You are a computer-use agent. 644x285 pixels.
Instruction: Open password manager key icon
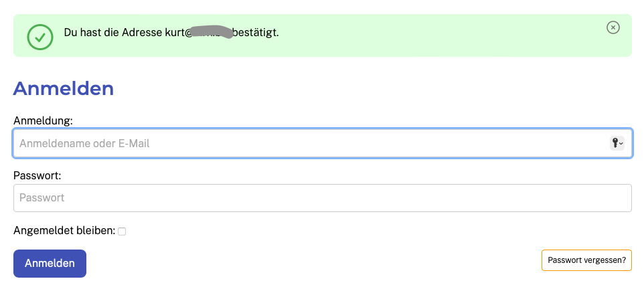pyautogui.click(x=615, y=142)
